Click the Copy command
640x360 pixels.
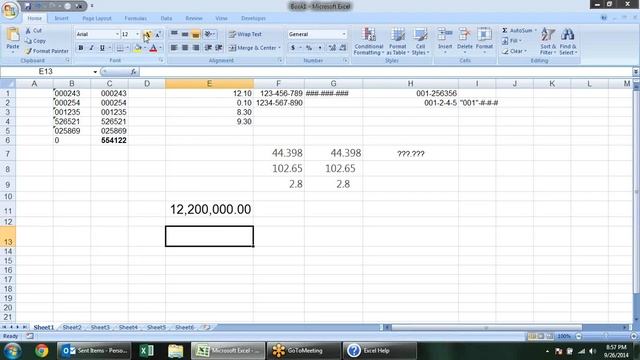(36, 41)
